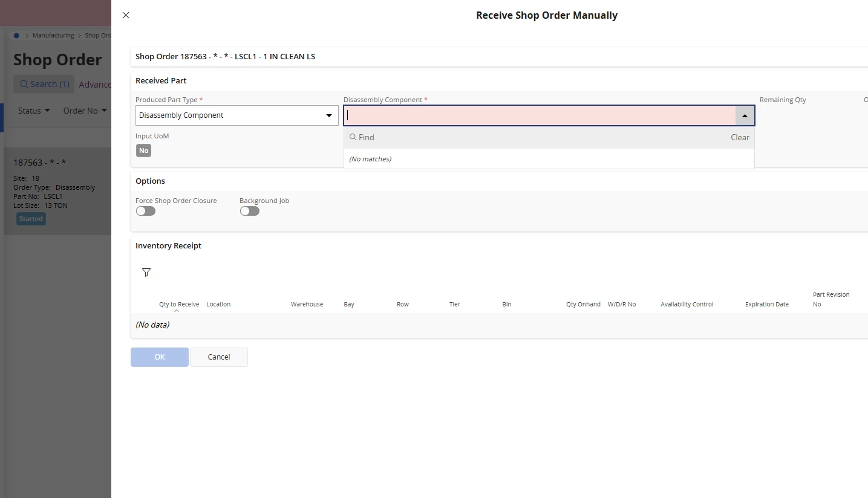Click the search magnifier in Find box
This screenshot has width=868, height=498.
tap(353, 137)
